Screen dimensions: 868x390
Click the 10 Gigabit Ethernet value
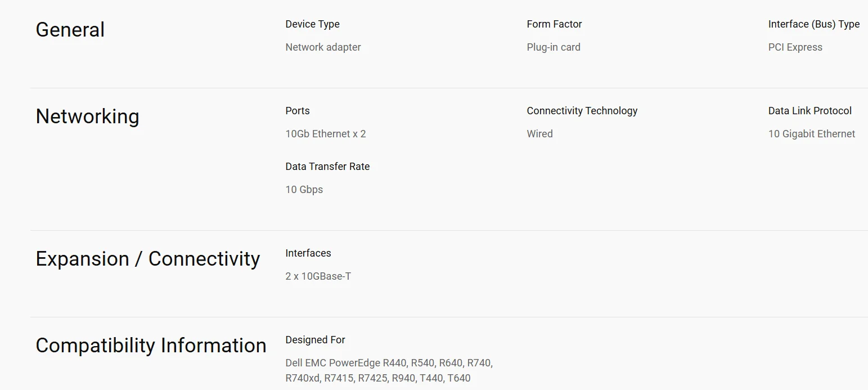pos(812,134)
